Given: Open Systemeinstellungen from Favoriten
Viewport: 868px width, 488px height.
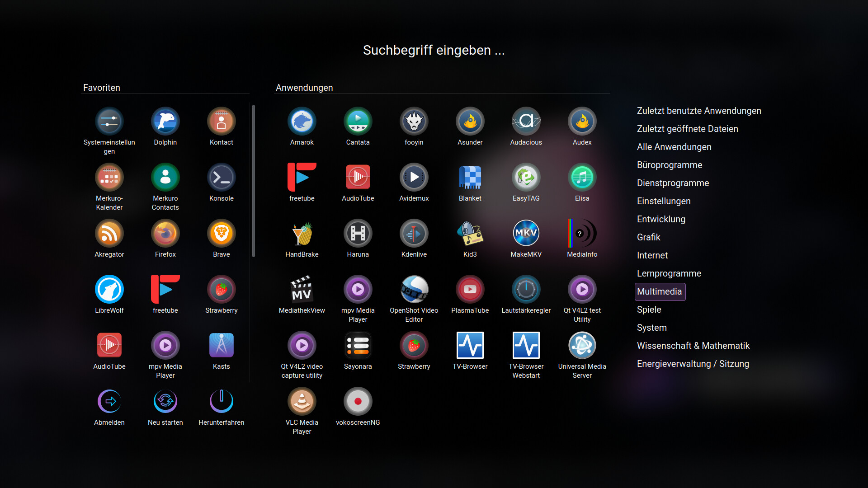Looking at the screenshot, I should (109, 130).
